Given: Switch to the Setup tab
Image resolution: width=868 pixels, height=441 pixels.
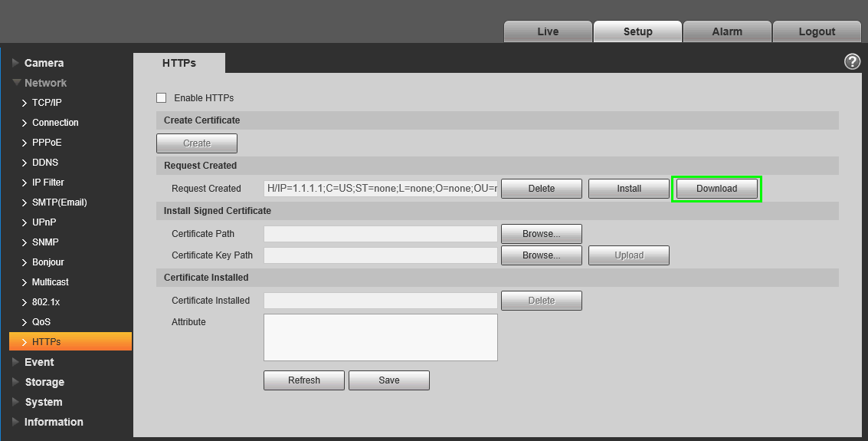Looking at the screenshot, I should (637, 31).
